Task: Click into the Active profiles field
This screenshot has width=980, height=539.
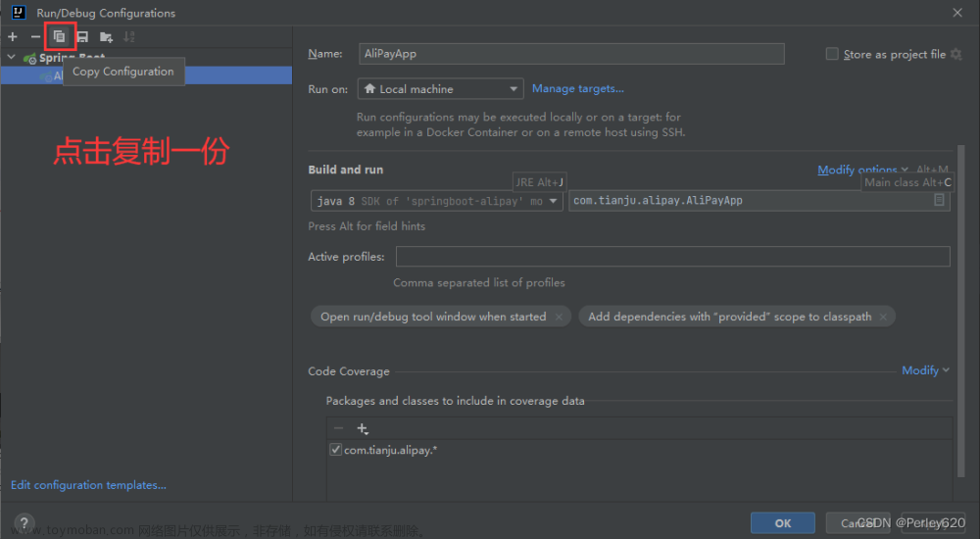Action: coord(672,257)
